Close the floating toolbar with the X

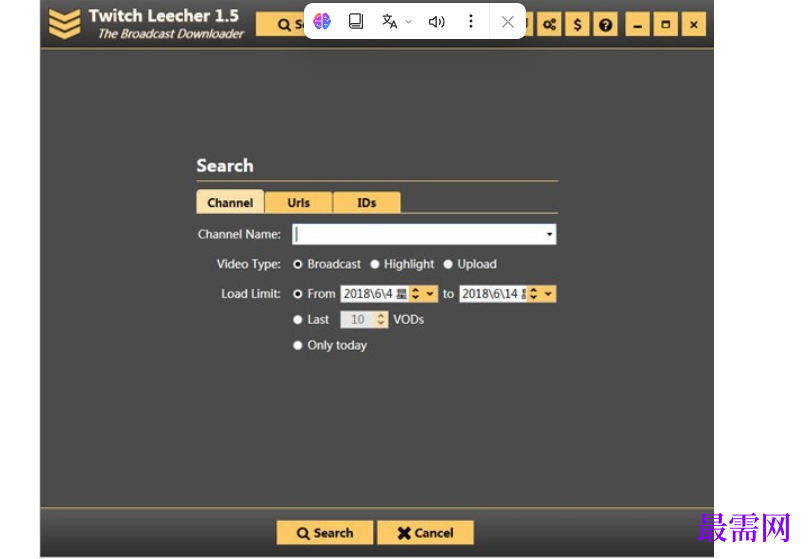[x=508, y=22]
